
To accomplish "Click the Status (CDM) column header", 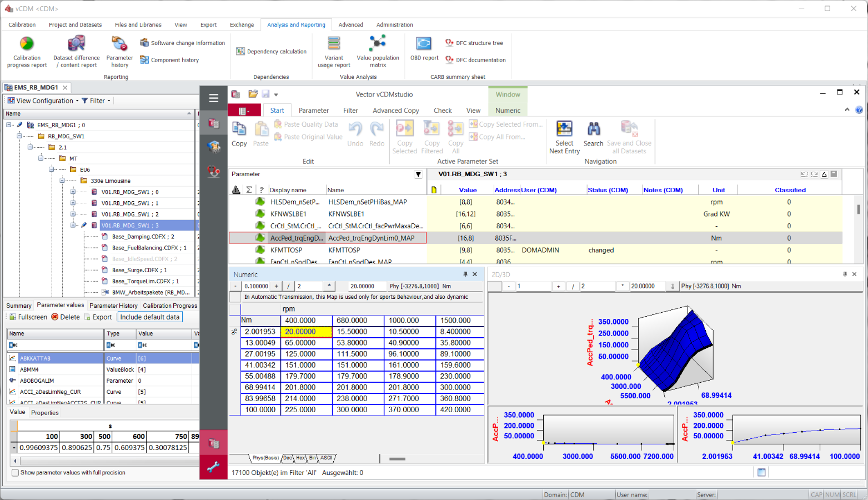I will click(x=608, y=190).
